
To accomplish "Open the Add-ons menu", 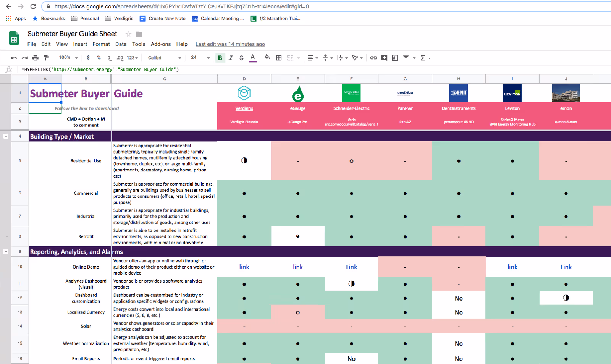I will click(x=161, y=44).
